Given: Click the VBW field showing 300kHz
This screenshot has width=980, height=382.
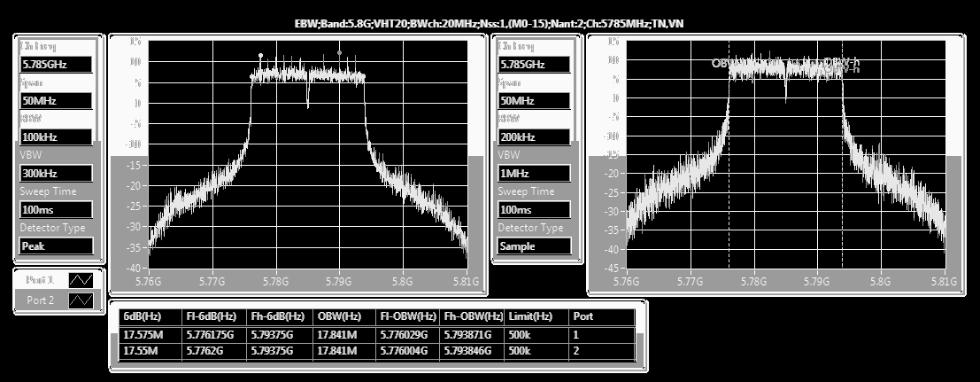Looking at the screenshot, I should click(x=57, y=173).
